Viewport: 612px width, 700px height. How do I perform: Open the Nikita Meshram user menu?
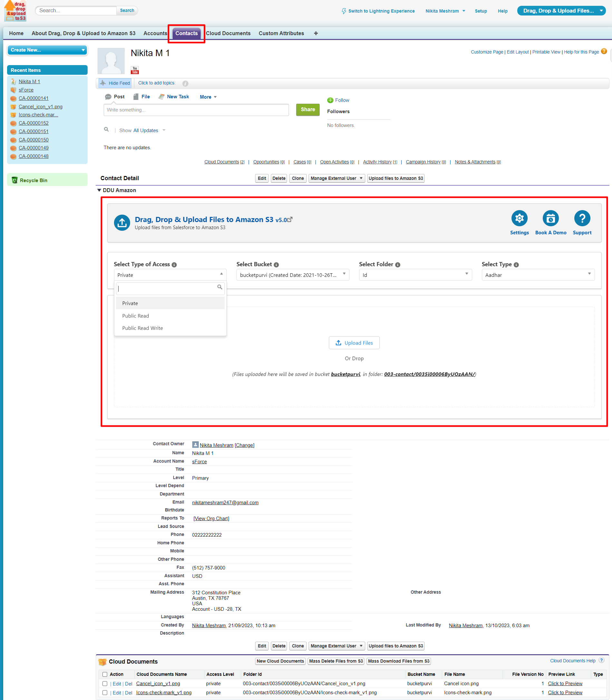tap(445, 11)
